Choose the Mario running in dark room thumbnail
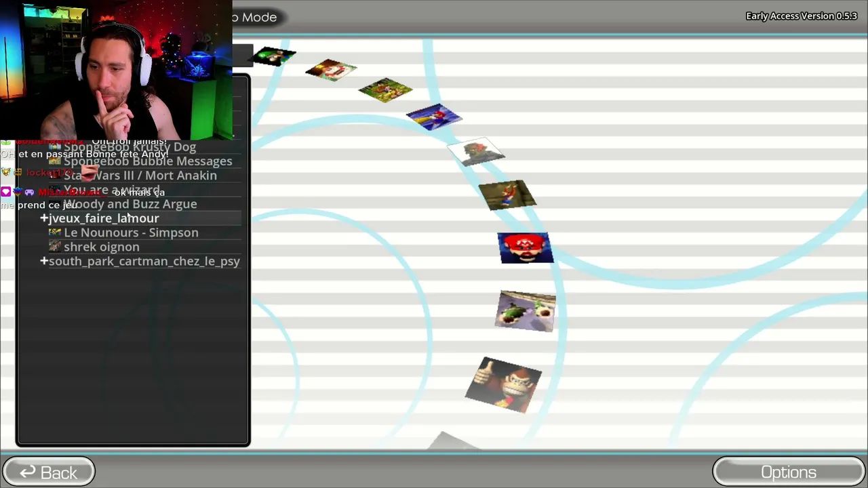Image resolution: width=868 pixels, height=488 pixels. click(507, 195)
